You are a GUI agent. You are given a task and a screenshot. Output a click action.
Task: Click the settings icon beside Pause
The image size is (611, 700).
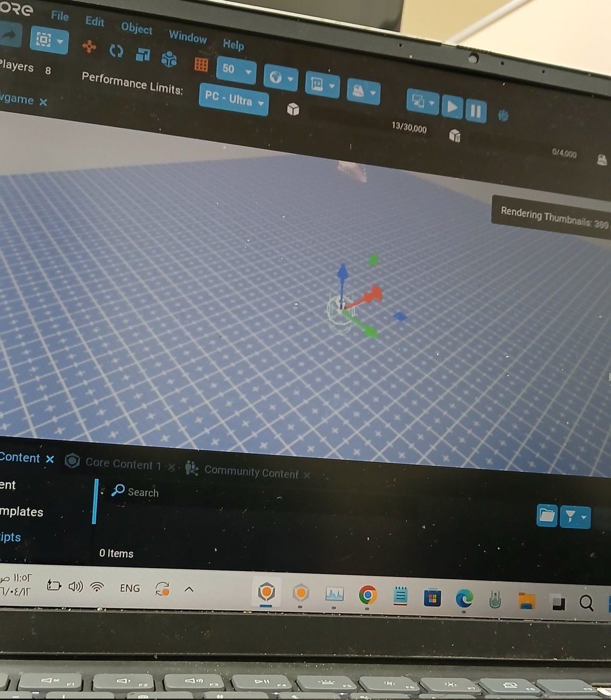tap(503, 115)
